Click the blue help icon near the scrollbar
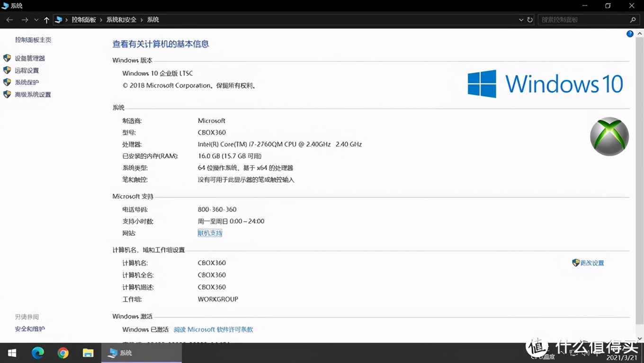 tap(630, 34)
